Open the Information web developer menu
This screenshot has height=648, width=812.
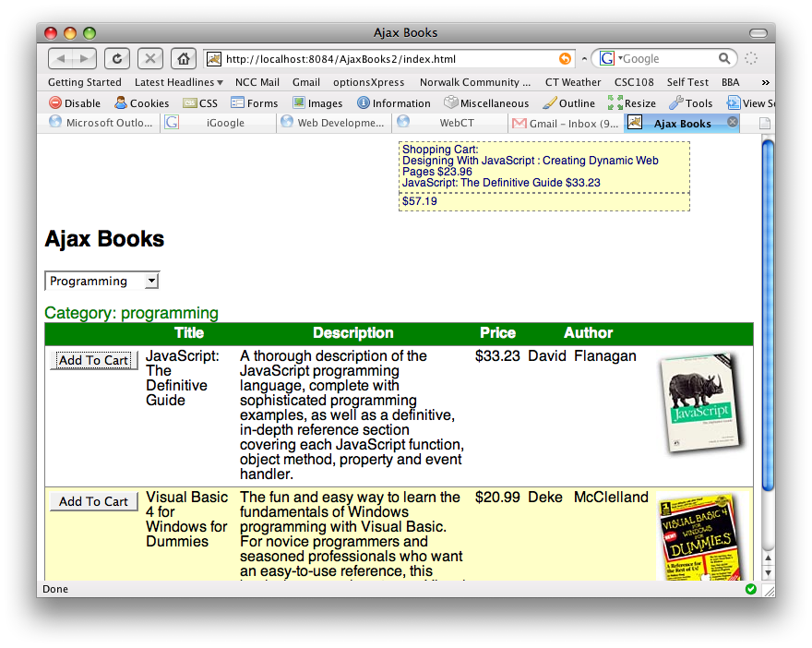click(394, 103)
